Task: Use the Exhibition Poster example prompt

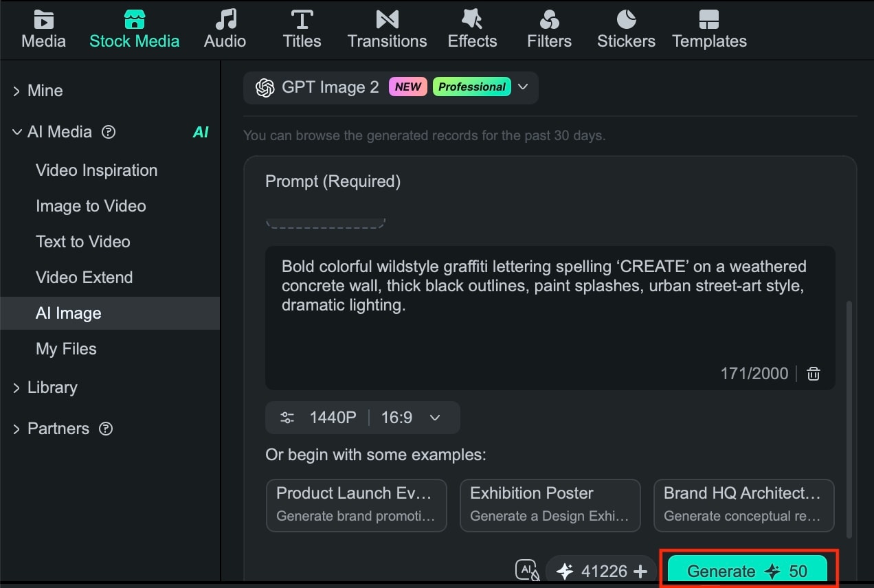Action: tap(550, 505)
